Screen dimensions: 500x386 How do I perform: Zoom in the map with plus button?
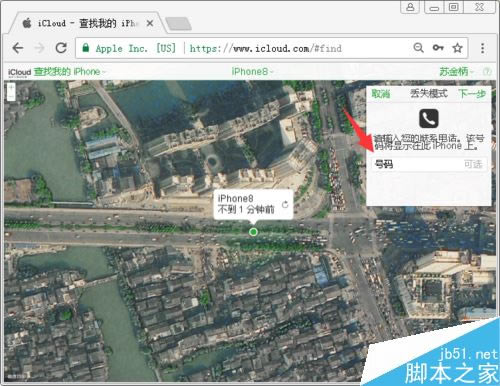[11, 88]
